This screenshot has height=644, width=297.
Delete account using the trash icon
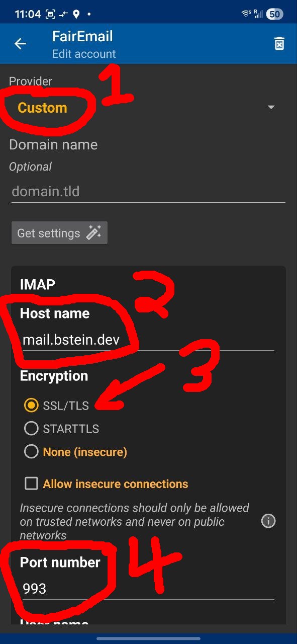[x=279, y=44]
